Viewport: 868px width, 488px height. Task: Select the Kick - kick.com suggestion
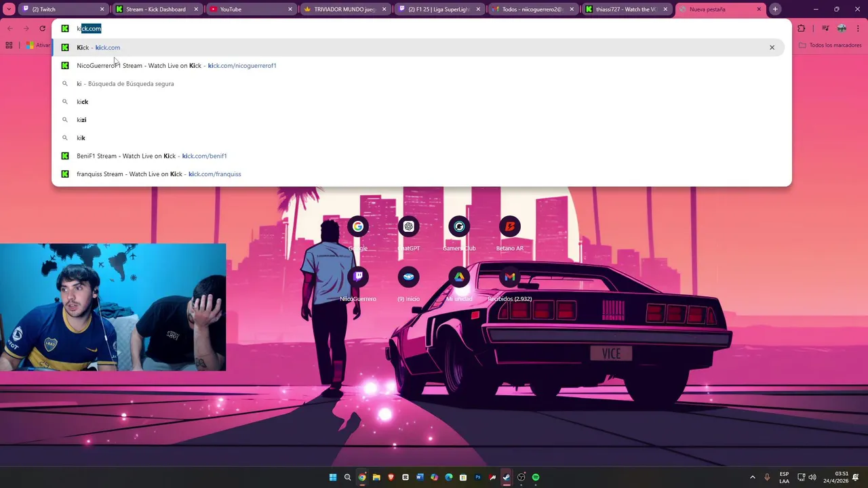[418, 47]
